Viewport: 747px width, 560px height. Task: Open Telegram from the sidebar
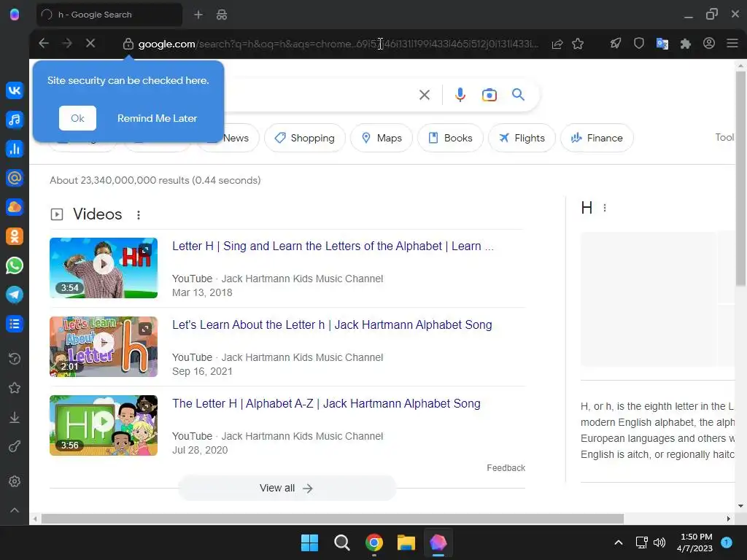pos(15,295)
